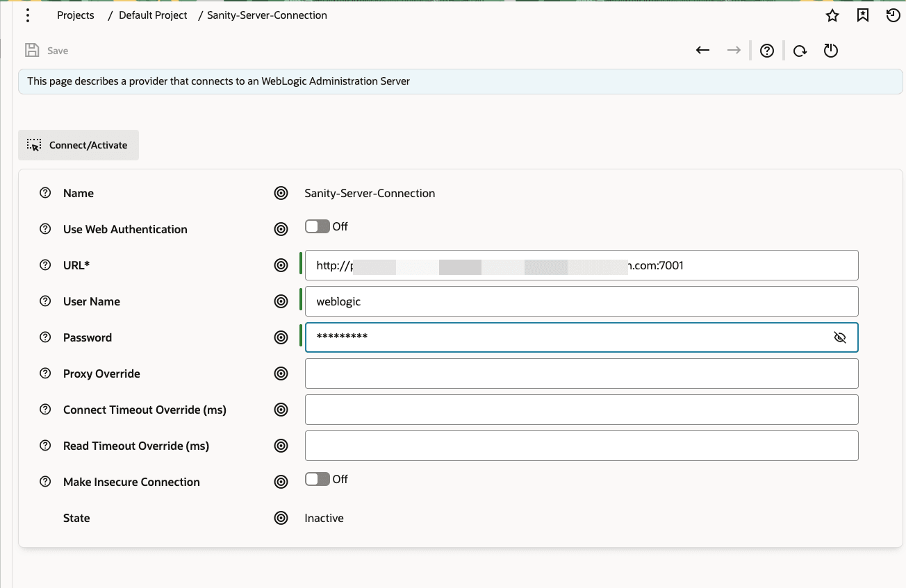Open Default Project in the breadcrumb
Viewport: 906px width, 588px height.
click(153, 15)
